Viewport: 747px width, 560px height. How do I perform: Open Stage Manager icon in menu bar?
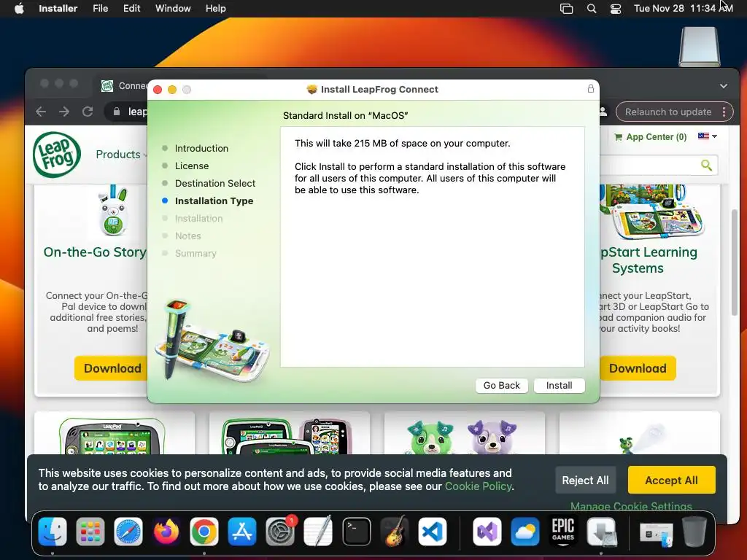click(x=566, y=8)
